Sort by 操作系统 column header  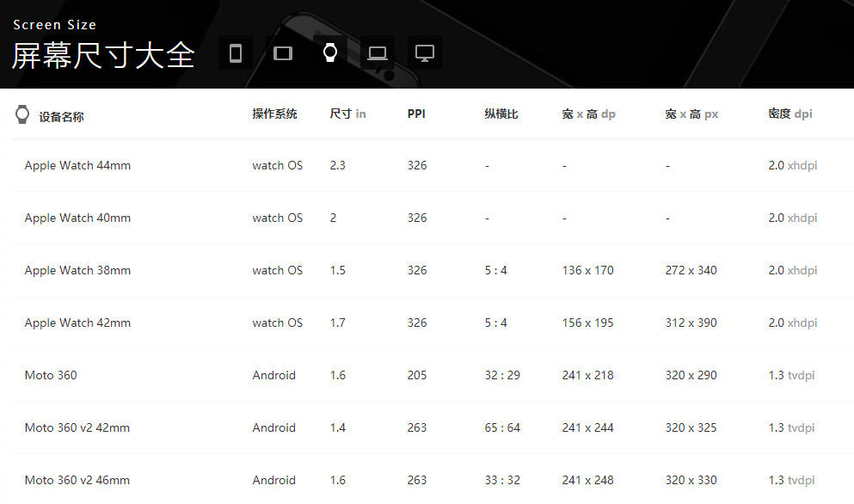[x=274, y=114]
